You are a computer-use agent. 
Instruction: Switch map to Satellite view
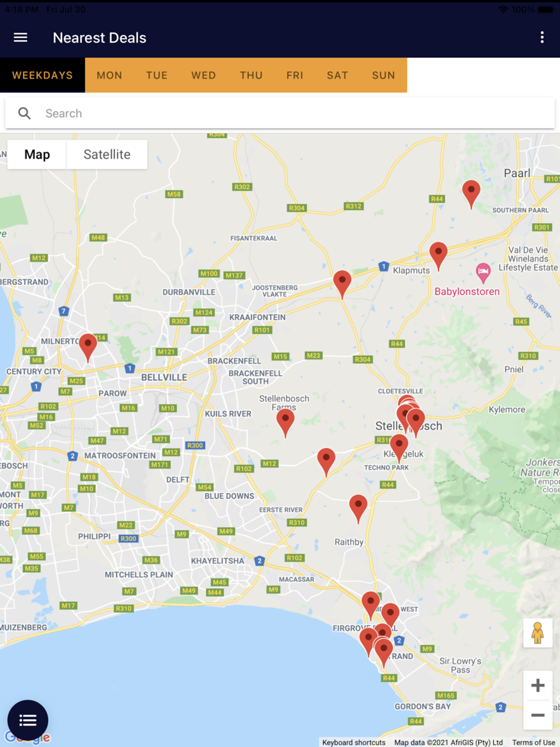pos(107,155)
